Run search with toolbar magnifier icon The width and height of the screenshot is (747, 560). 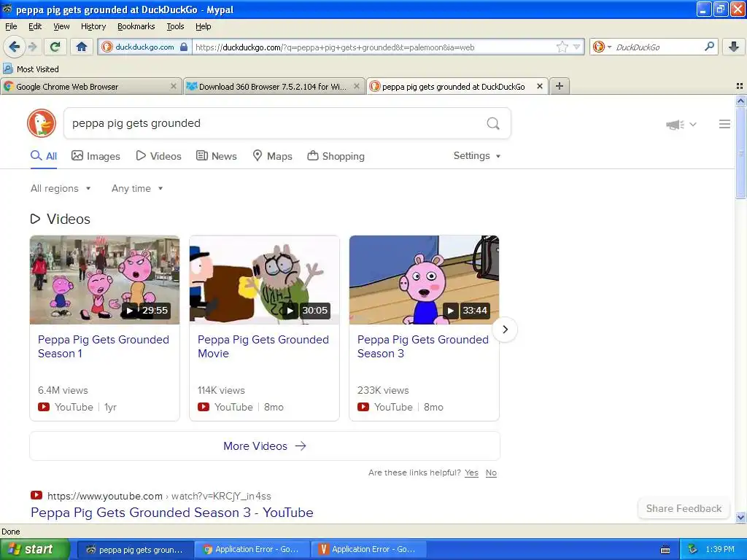click(x=709, y=47)
